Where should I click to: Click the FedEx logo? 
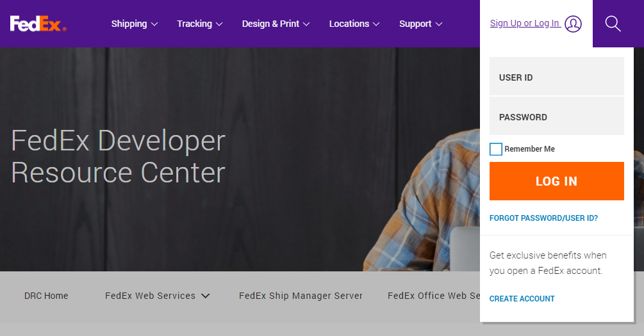click(38, 24)
